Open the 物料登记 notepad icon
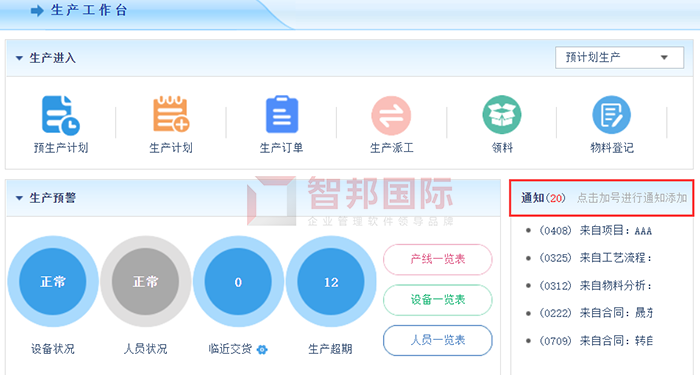Viewport: 700px width, 375px height. (611, 115)
